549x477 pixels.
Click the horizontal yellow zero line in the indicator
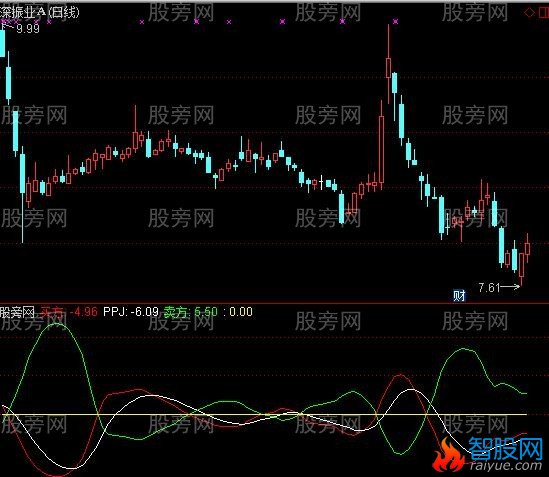(x=264, y=415)
